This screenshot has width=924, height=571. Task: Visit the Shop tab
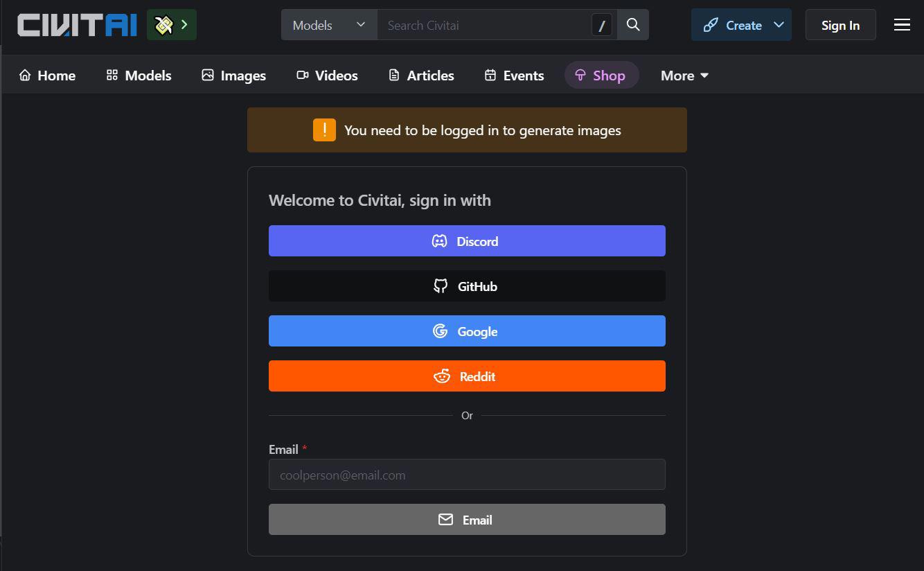coord(601,76)
